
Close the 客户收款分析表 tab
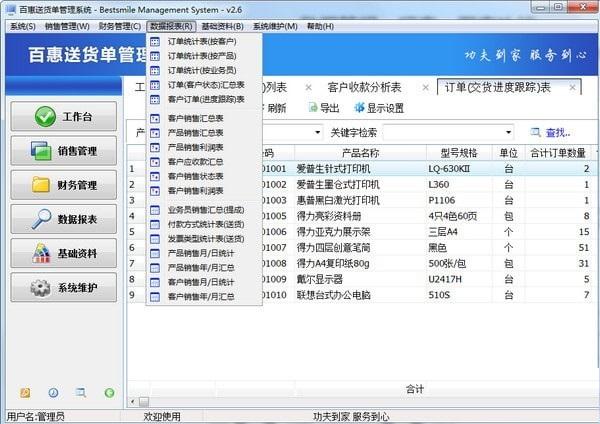pos(425,88)
